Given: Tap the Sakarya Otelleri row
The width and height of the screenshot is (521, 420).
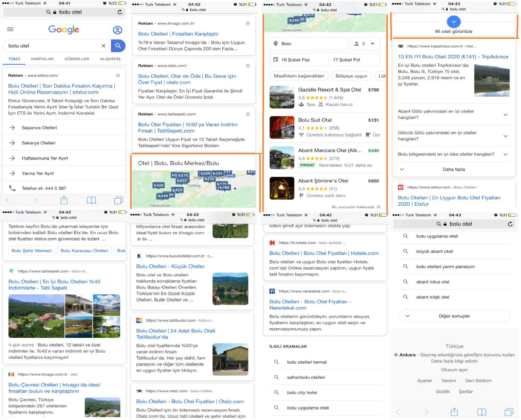Looking at the screenshot, I should coord(64,143).
